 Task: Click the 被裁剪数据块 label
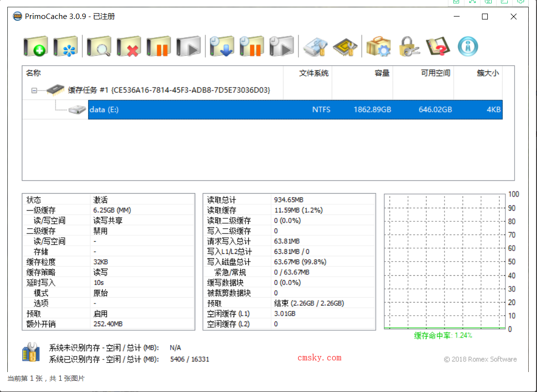click(229, 293)
